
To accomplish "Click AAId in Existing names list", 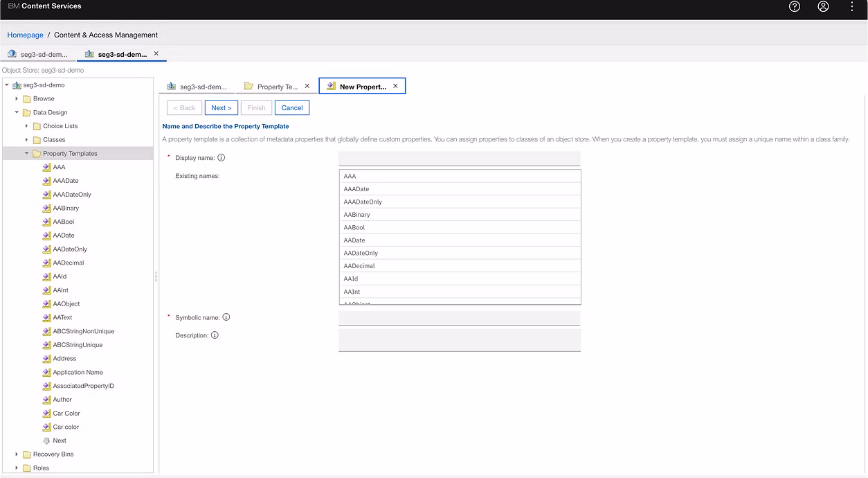I will coord(460,278).
